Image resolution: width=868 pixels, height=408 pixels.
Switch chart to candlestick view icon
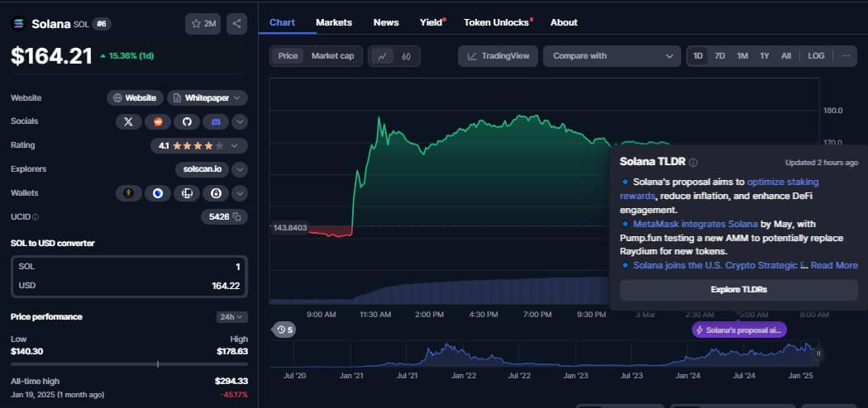click(x=406, y=56)
